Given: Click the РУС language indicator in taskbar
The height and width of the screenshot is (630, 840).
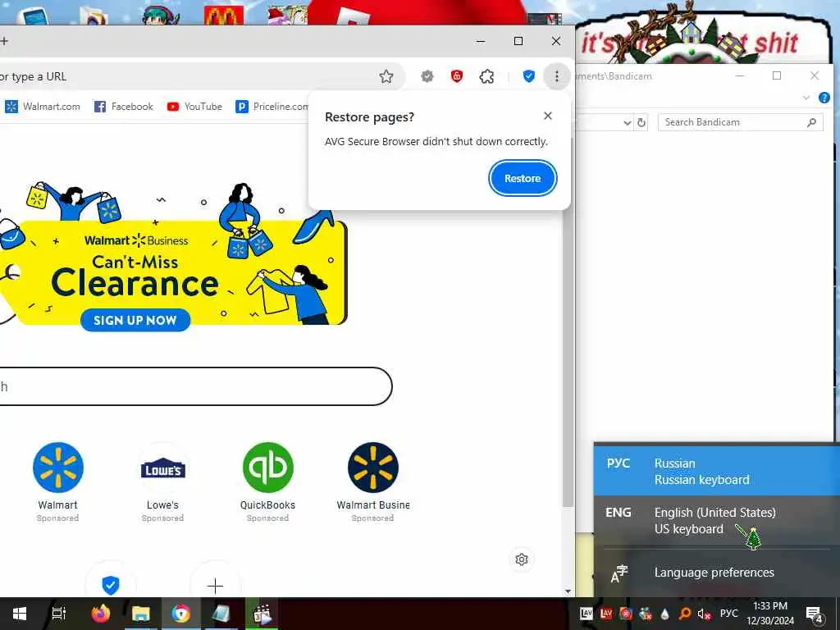Looking at the screenshot, I should (x=728, y=614).
